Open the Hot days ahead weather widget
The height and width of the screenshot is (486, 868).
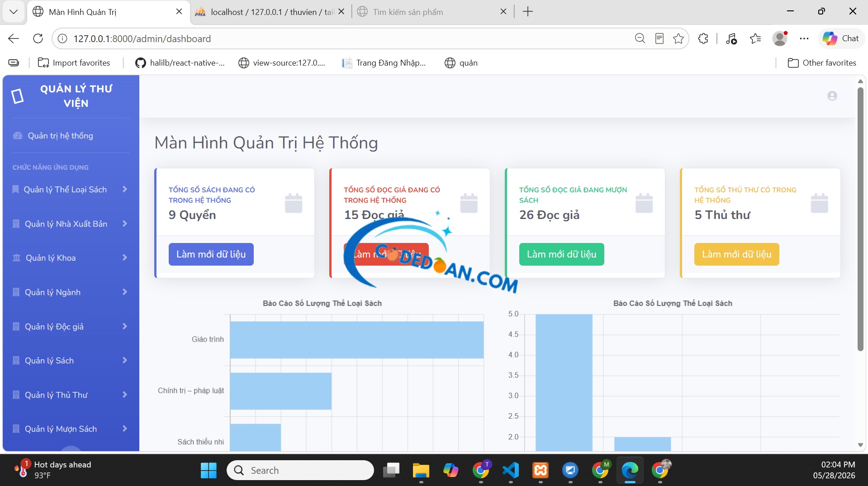[x=53, y=470]
